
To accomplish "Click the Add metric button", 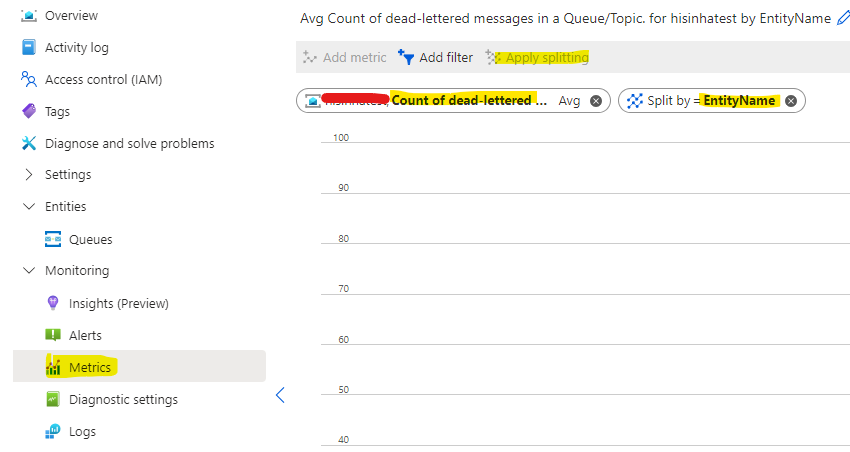I will [x=345, y=57].
